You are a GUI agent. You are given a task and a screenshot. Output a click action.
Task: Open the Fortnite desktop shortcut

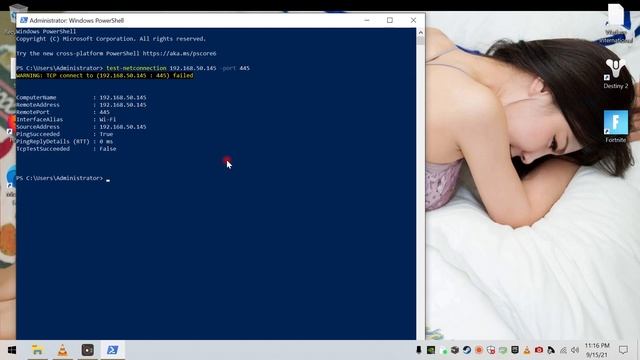pyautogui.click(x=616, y=126)
